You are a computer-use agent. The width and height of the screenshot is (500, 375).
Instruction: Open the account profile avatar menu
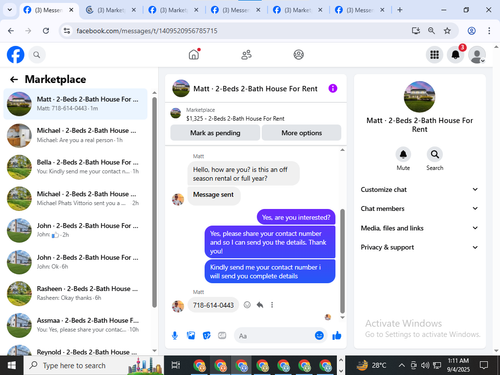477,55
